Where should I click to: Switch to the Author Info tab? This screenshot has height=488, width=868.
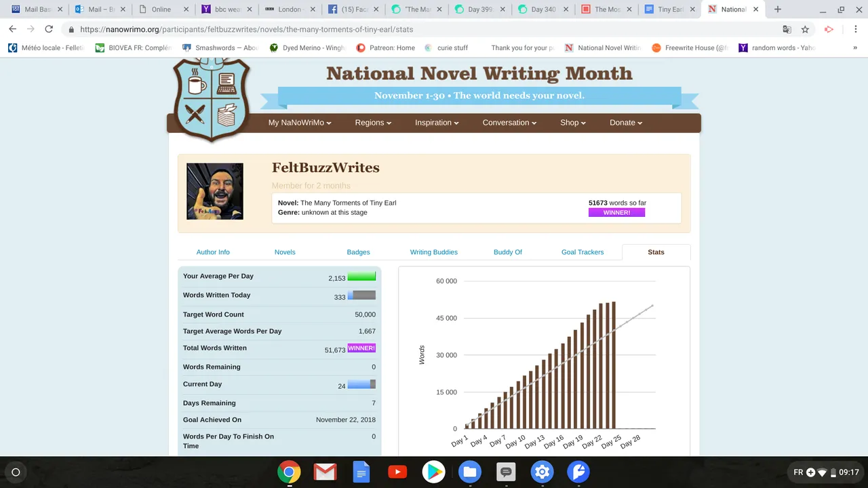coord(213,252)
